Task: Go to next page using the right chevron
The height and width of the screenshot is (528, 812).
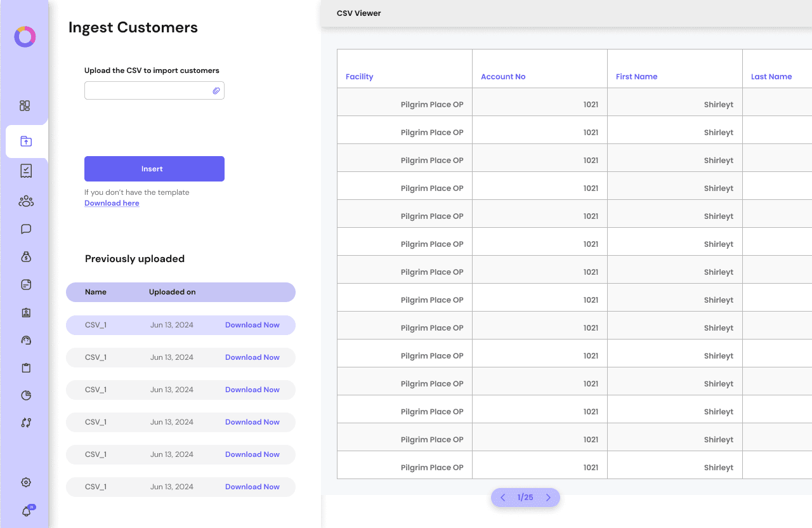Action: (548, 498)
